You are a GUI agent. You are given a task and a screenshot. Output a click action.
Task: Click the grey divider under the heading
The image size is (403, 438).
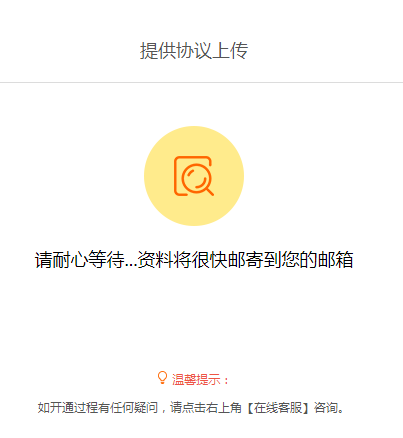tap(201, 82)
